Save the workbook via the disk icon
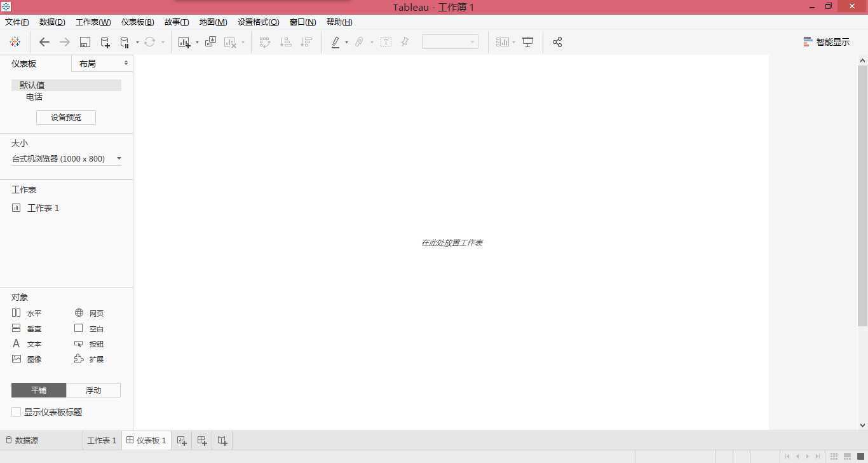The height and width of the screenshot is (463, 868). pyautogui.click(x=85, y=42)
